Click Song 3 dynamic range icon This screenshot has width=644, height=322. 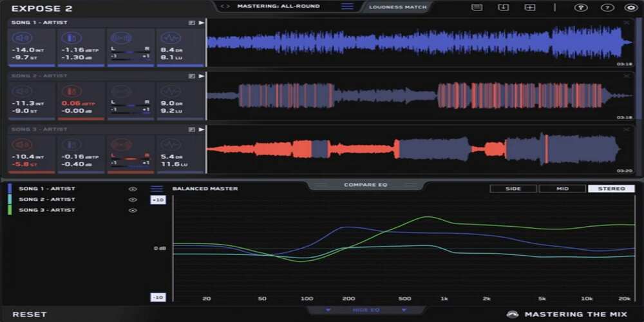171,144
